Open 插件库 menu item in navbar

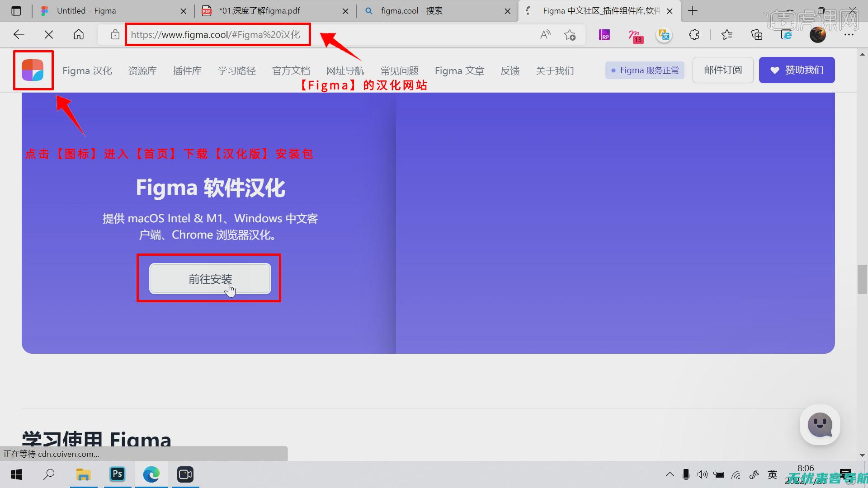coord(187,70)
